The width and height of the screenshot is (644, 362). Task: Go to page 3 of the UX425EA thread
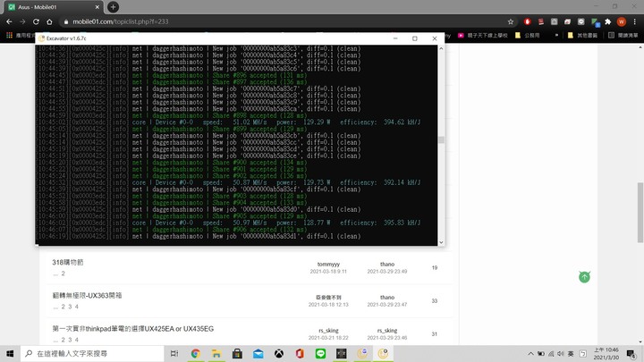pos(70,340)
